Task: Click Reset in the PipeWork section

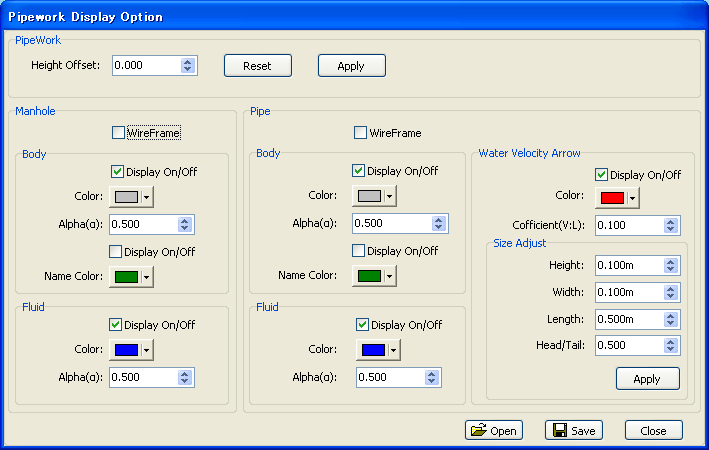Action: click(258, 66)
